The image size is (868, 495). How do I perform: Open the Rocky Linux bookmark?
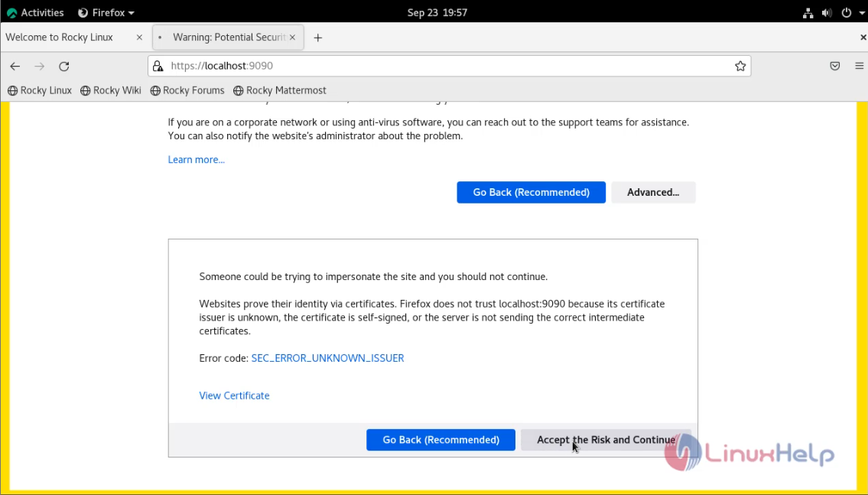tap(39, 90)
